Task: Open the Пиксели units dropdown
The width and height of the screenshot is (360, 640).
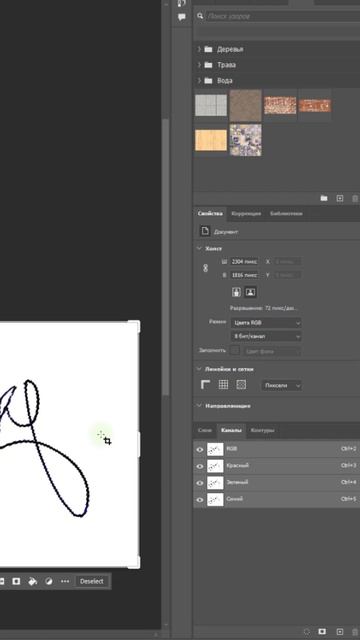Action: click(x=282, y=385)
